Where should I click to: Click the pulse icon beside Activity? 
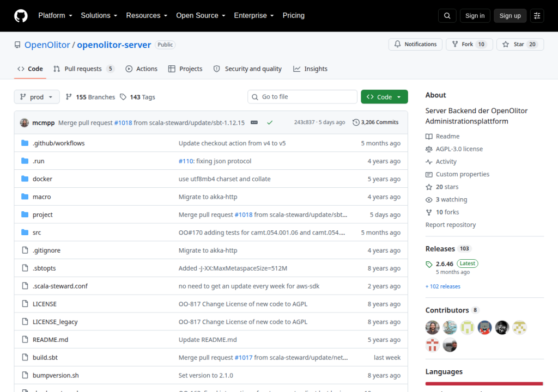429,162
